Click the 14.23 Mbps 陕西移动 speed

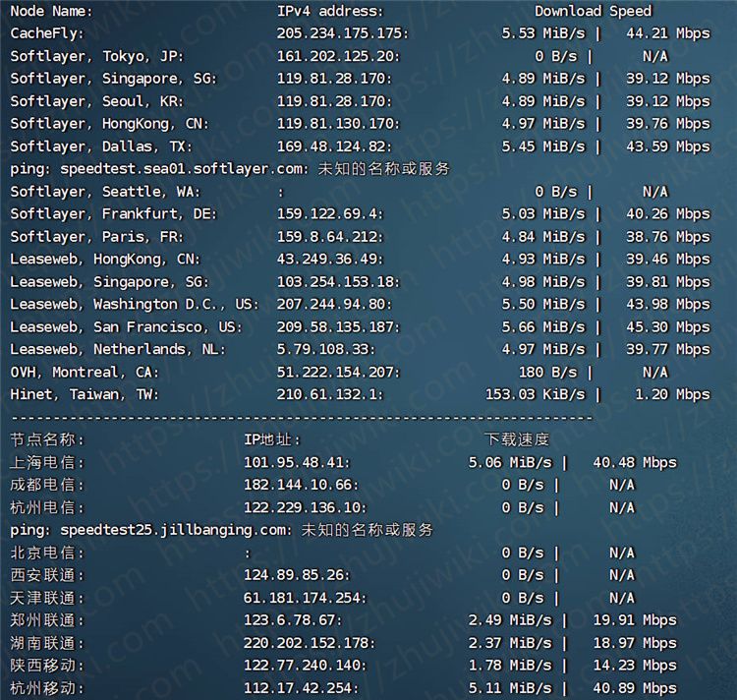tap(634, 666)
